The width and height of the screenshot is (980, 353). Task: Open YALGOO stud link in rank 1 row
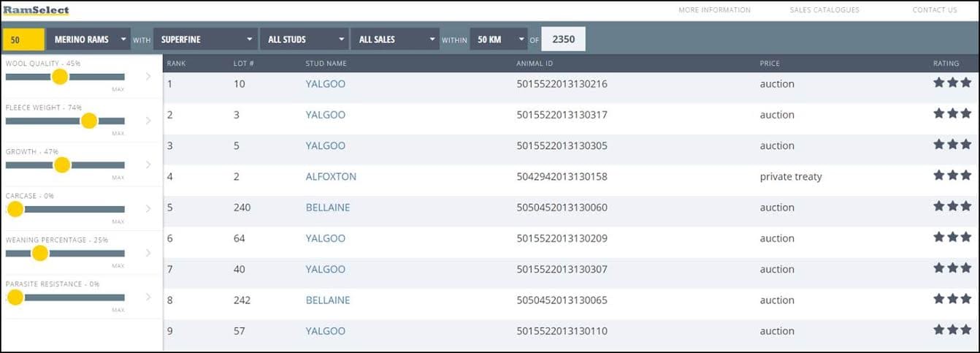click(326, 84)
